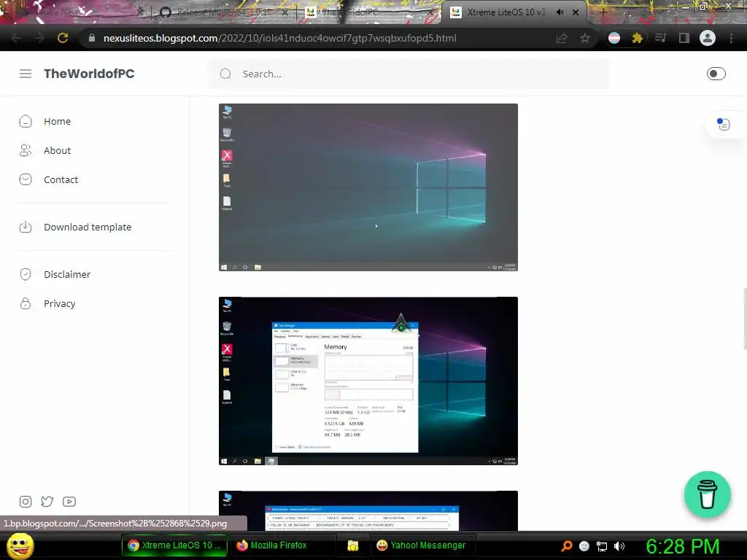Click the green coffee cup donate button
Viewport: 747px width, 560px height.
707,494
